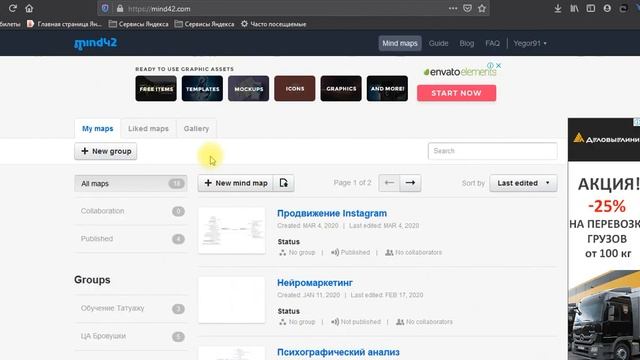
Task: View site security lock icon
Action: 120,9
